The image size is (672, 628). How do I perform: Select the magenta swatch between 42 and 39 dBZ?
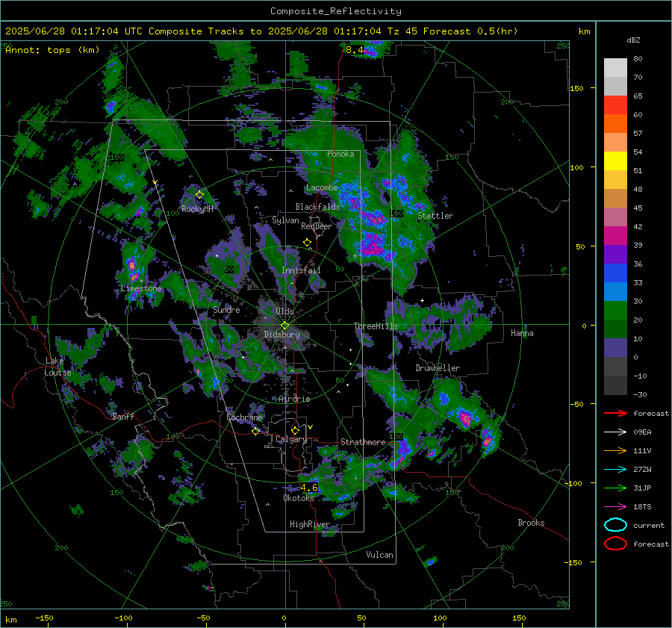pos(615,236)
